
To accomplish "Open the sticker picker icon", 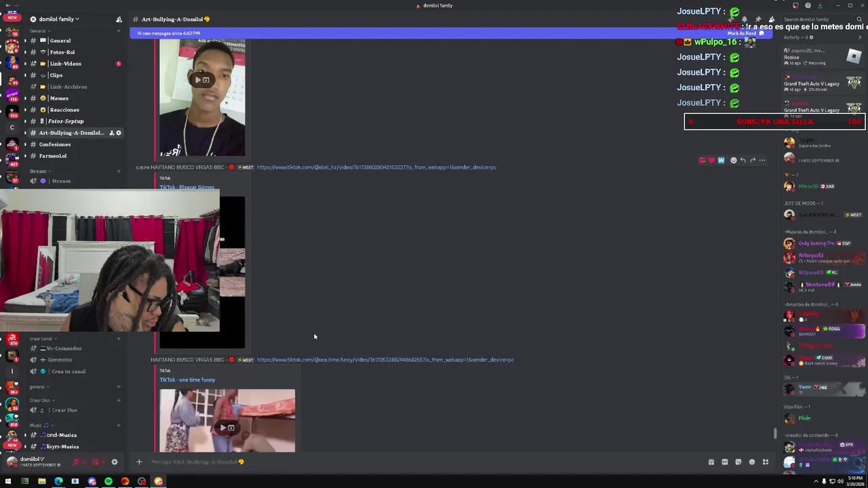I will click(x=738, y=462).
